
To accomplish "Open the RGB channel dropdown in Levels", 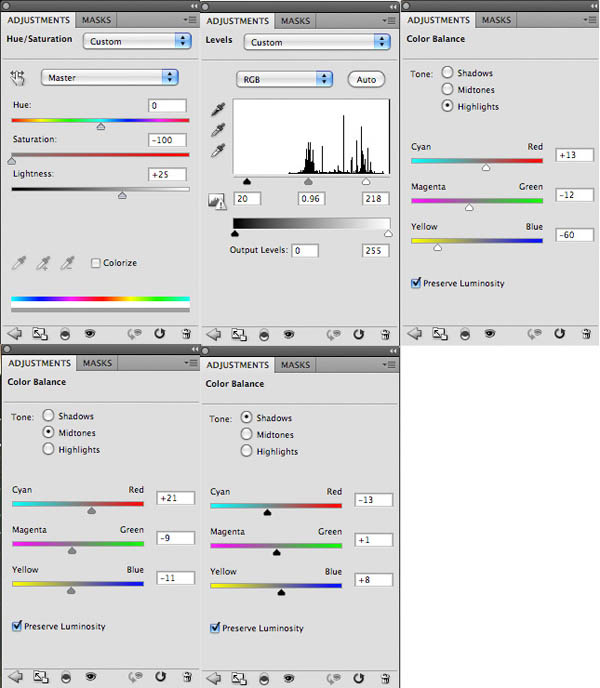I will tap(284, 78).
